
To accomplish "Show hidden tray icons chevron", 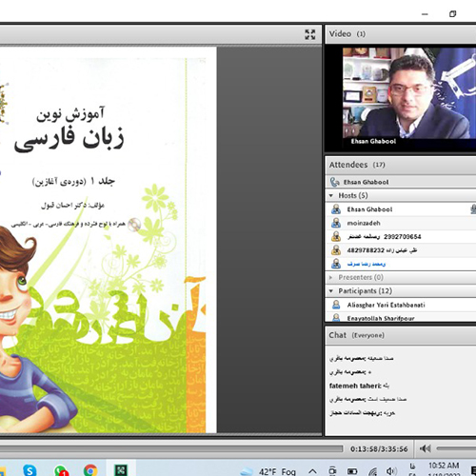I will (312, 471).
